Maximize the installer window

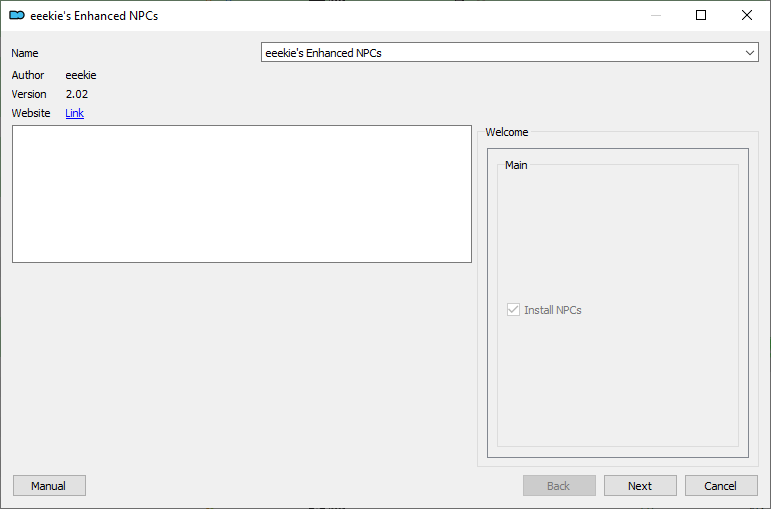(x=701, y=15)
